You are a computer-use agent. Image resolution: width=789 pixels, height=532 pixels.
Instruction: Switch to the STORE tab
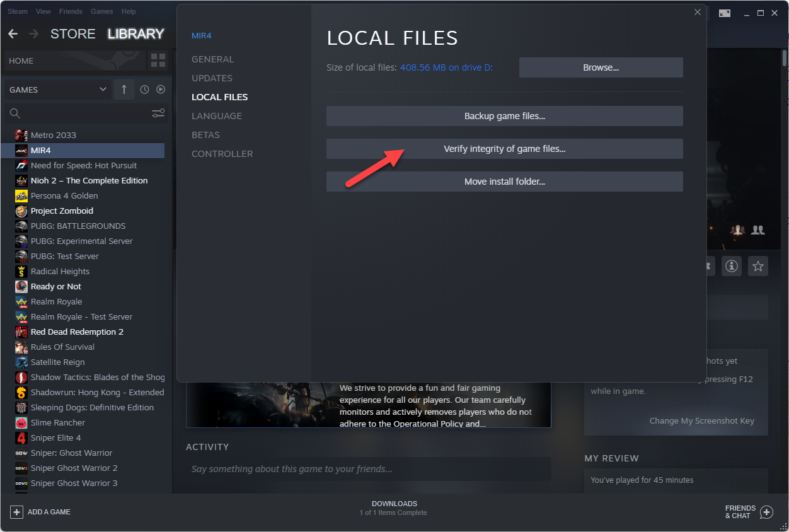73,34
